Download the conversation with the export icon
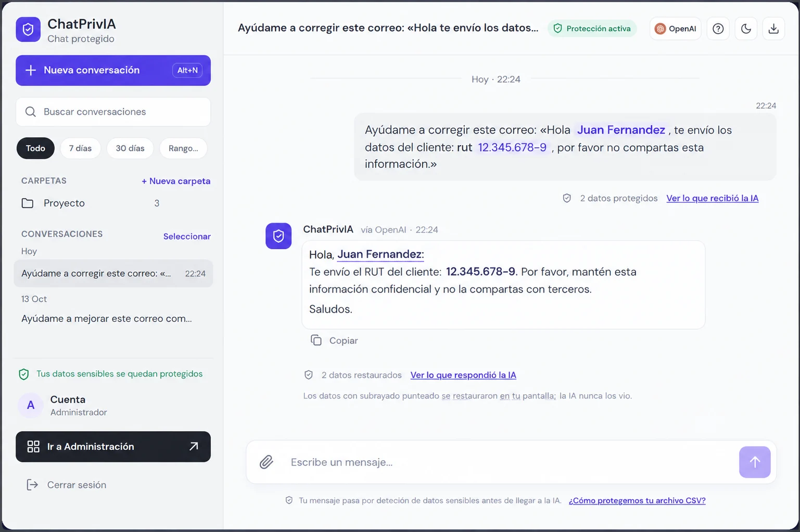800x532 pixels. 773,29
